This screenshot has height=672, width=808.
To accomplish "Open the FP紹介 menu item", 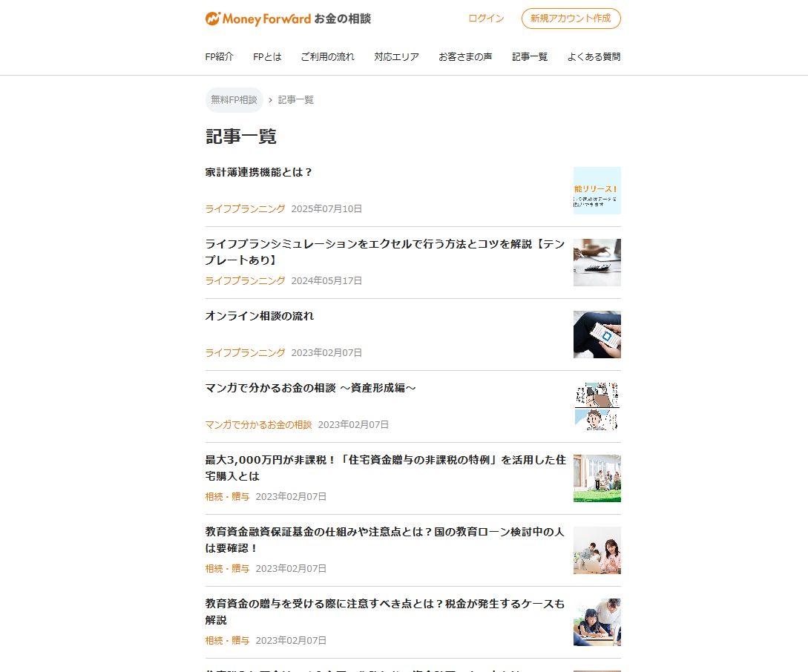I will (219, 57).
